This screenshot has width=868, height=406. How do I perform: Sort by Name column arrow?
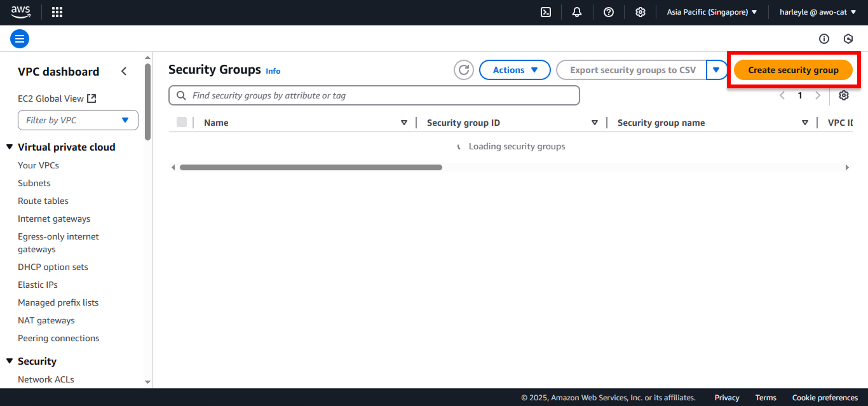(404, 123)
